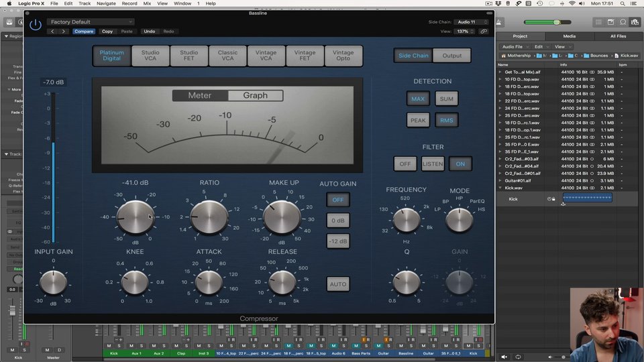The image size is (644, 362).
Task: Click the Ratio knob
Action: (209, 217)
